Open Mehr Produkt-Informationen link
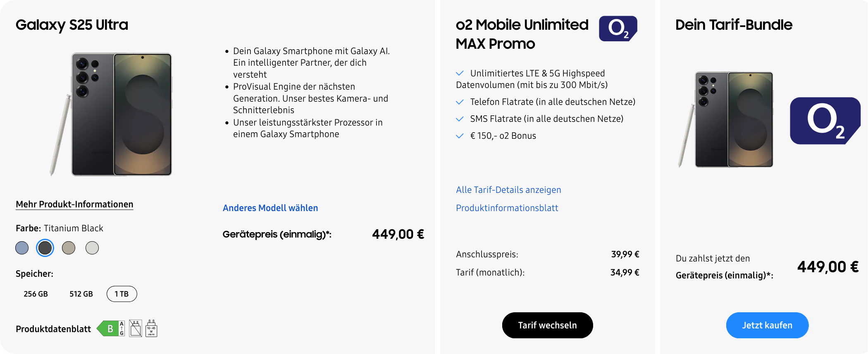 (74, 204)
